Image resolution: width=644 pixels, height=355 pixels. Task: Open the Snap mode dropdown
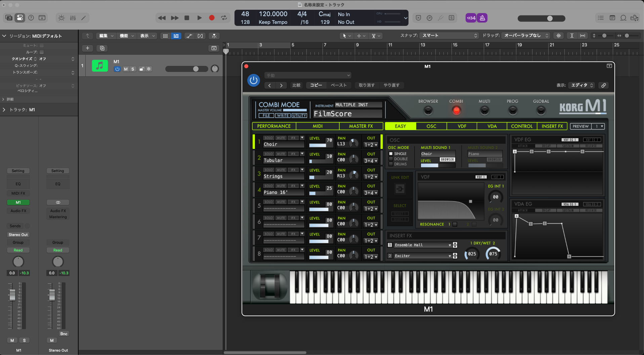449,36
